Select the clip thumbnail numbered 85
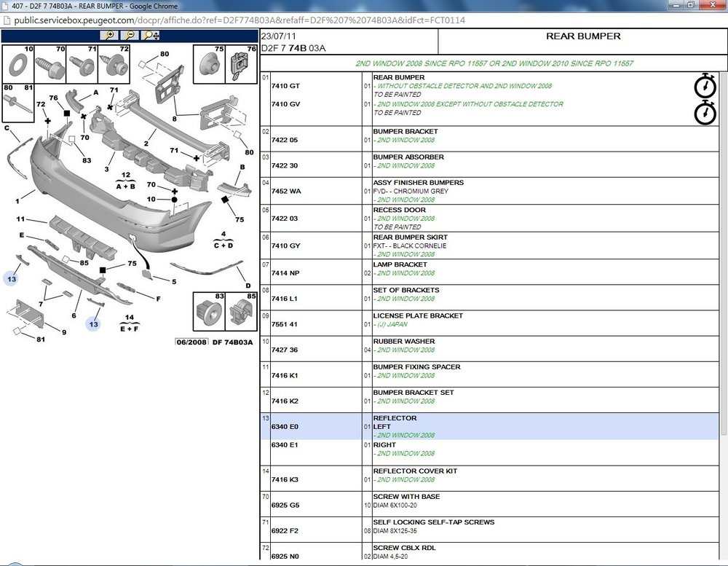Image resolution: width=728 pixels, height=566 pixels. (x=241, y=311)
